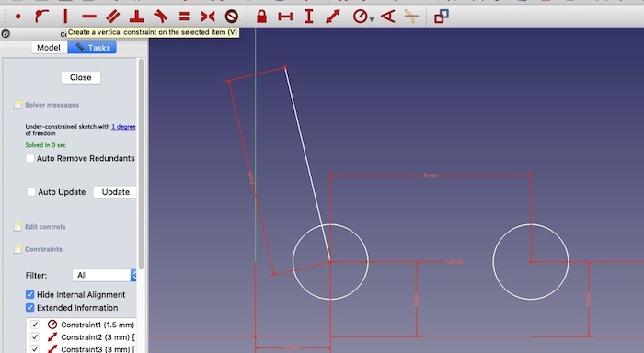Activate the lock constraint tool
This screenshot has height=353, width=644.
coord(261,17)
